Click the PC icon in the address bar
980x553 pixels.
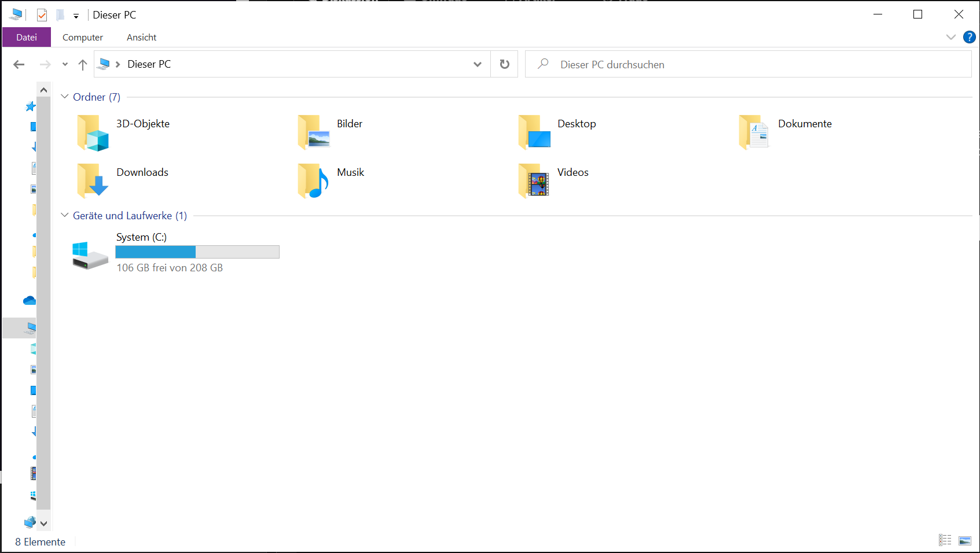pos(104,64)
